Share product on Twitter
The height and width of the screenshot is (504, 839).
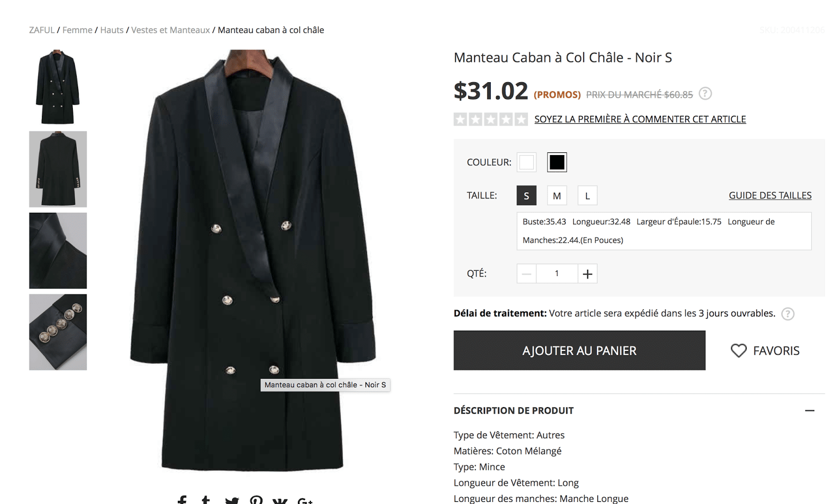(231, 501)
